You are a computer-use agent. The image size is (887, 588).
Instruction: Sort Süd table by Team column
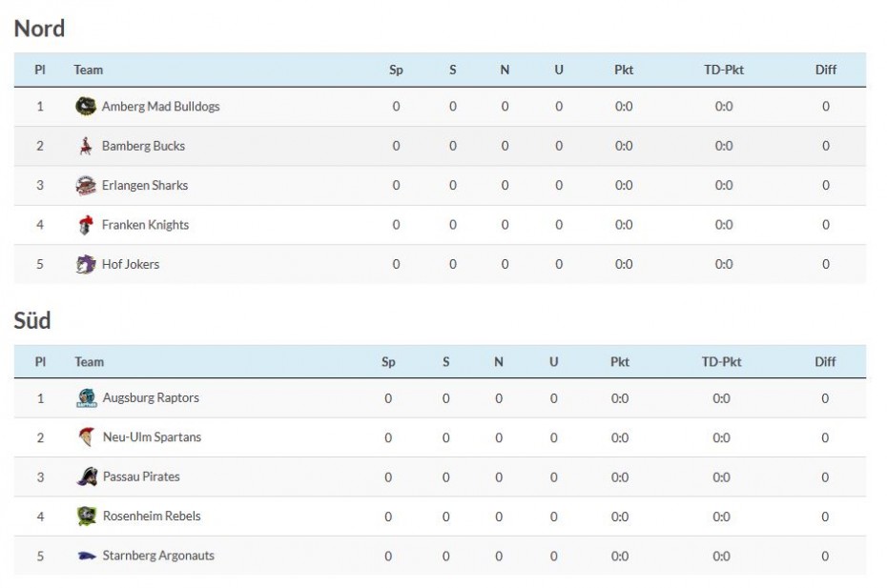[89, 362]
